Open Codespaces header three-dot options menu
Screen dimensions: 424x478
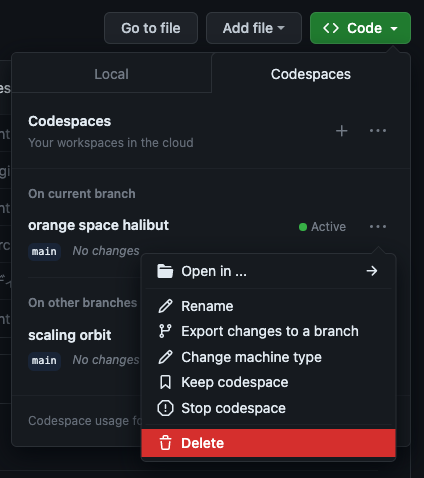pyautogui.click(x=378, y=131)
